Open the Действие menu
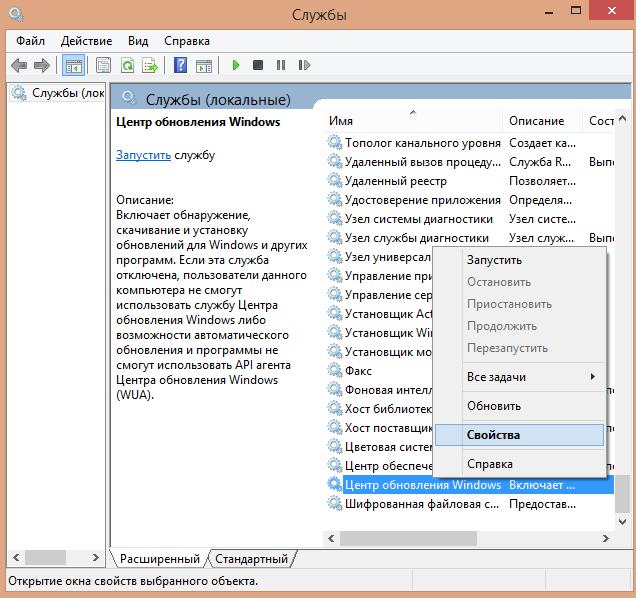Image resolution: width=636 pixels, height=598 pixels. (x=86, y=41)
